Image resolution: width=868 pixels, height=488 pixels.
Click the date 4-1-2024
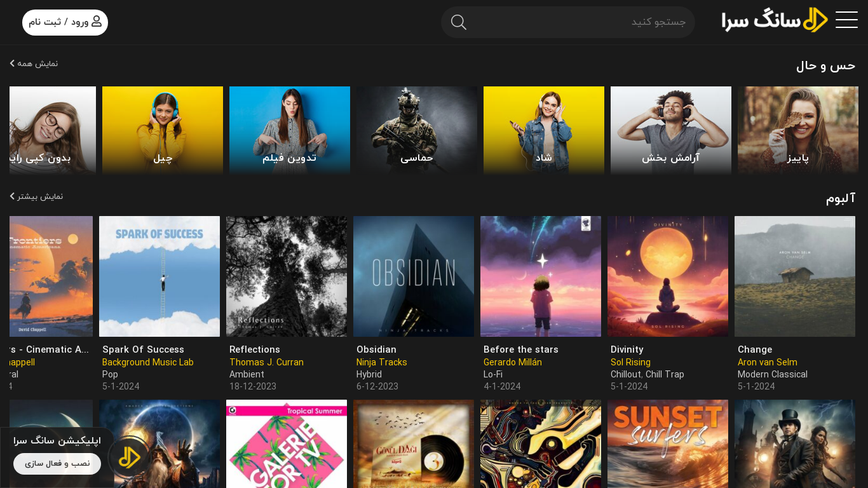pos(502,386)
